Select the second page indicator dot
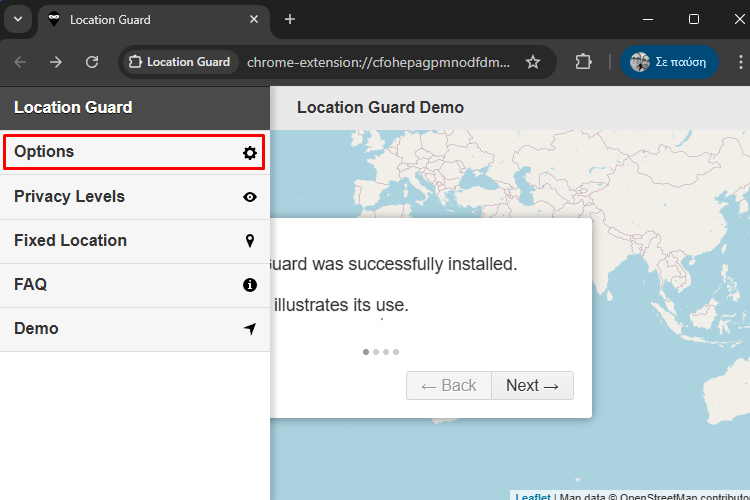 (376, 352)
